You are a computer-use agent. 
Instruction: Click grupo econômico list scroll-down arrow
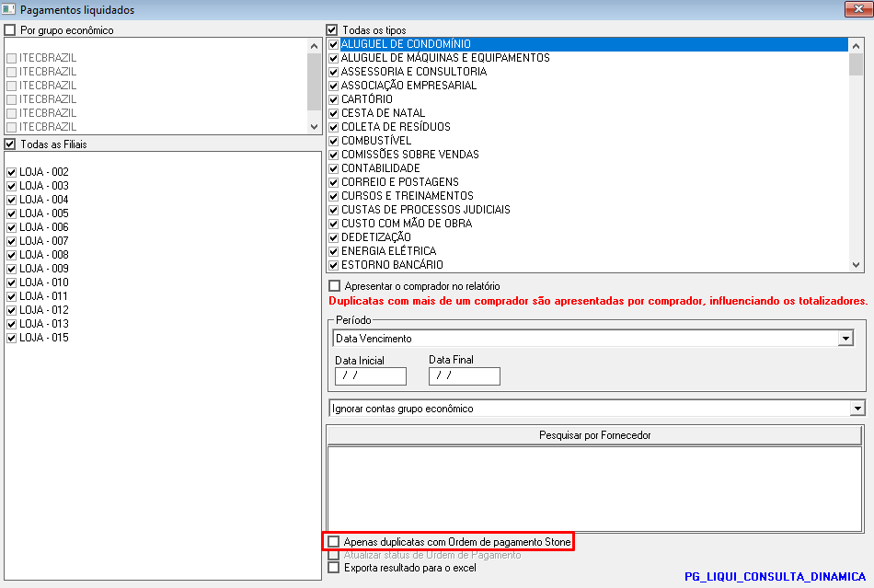(314, 127)
